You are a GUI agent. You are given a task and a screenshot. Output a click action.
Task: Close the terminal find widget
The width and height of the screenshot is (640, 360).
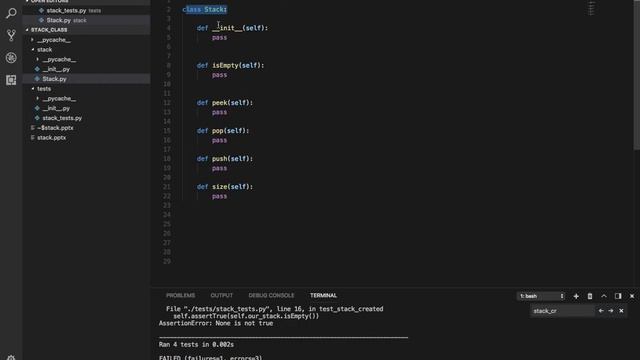coord(621,311)
